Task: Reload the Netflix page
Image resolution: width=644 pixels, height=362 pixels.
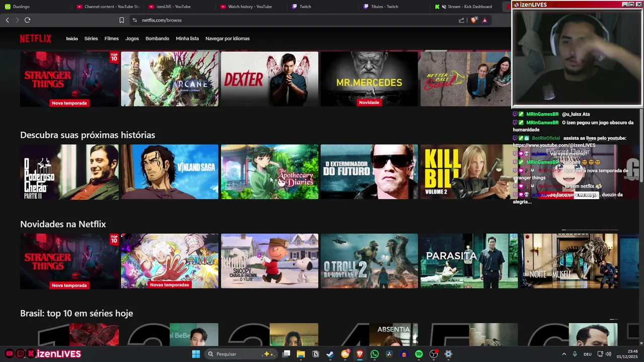Action: point(27,20)
